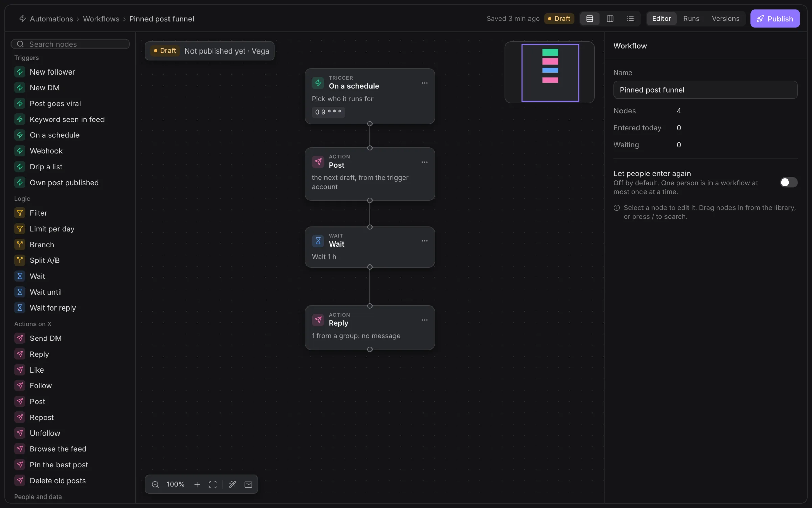Go to Automations in the breadcrumb

click(51, 19)
